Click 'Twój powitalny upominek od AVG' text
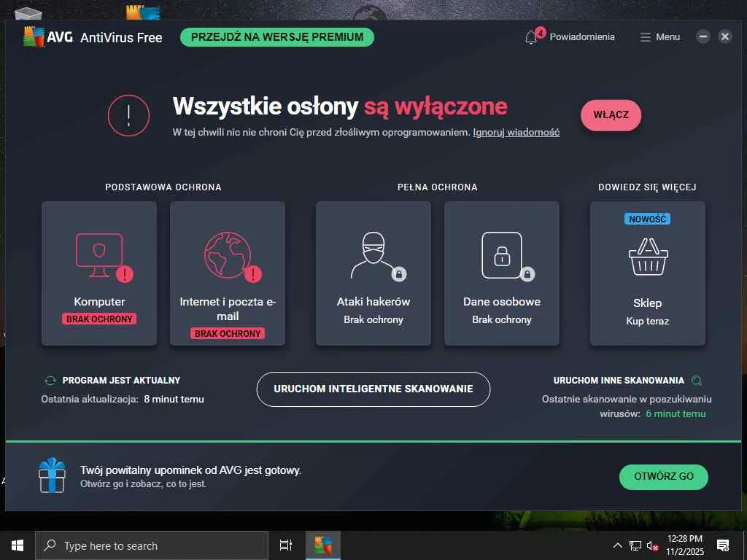 [190, 470]
